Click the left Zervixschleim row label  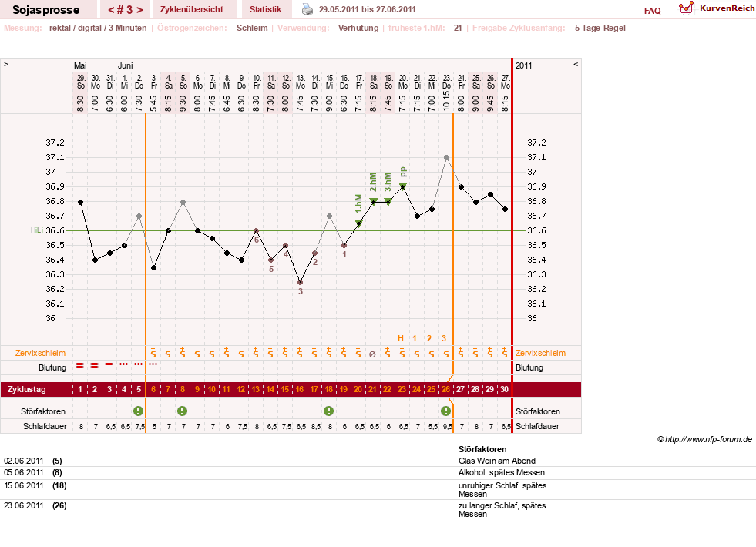[41, 353]
